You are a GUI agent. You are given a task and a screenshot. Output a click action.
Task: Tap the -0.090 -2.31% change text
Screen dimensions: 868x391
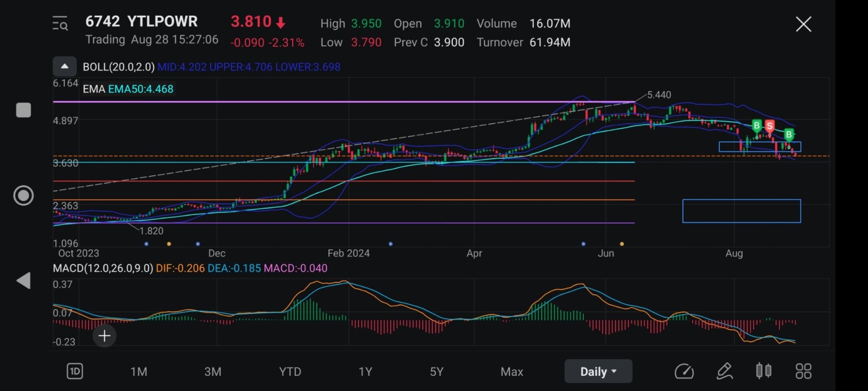click(x=267, y=43)
